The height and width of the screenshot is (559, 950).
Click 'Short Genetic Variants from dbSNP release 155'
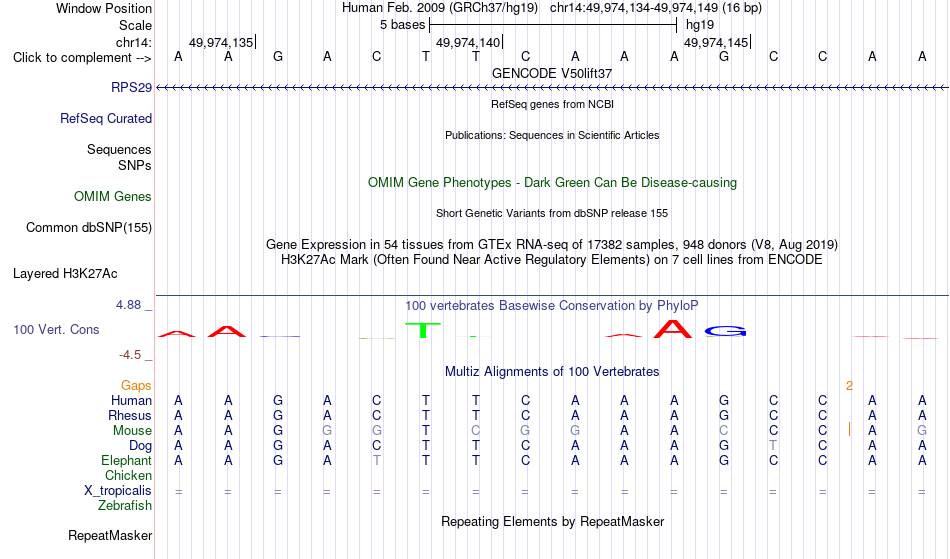pos(552,213)
